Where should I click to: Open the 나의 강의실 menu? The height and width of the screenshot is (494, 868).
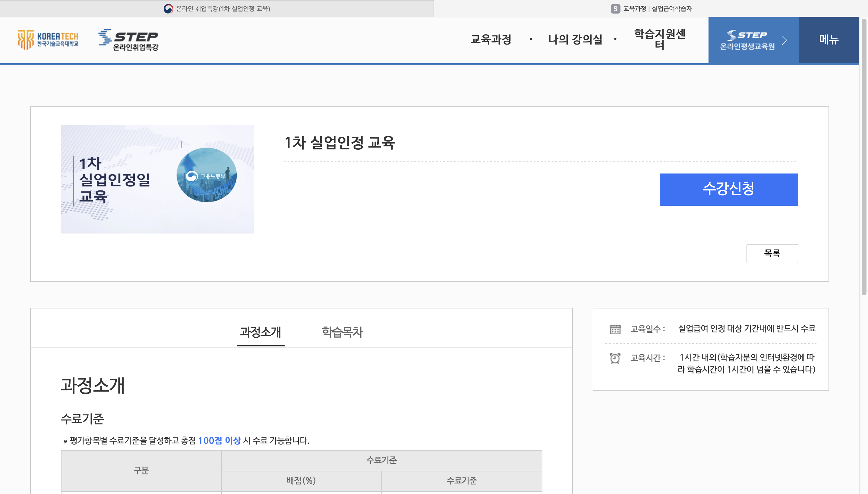click(575, 39)
